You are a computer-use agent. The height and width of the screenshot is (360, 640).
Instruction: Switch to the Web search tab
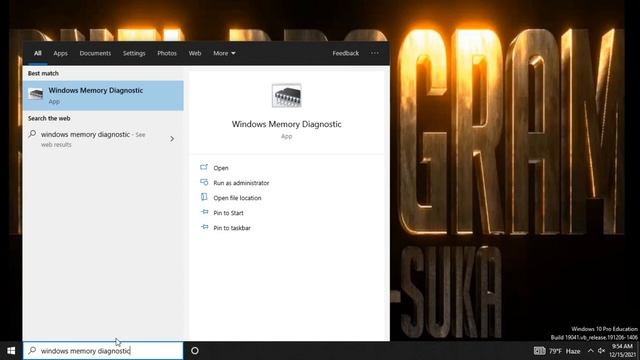(x=195, y=53)
